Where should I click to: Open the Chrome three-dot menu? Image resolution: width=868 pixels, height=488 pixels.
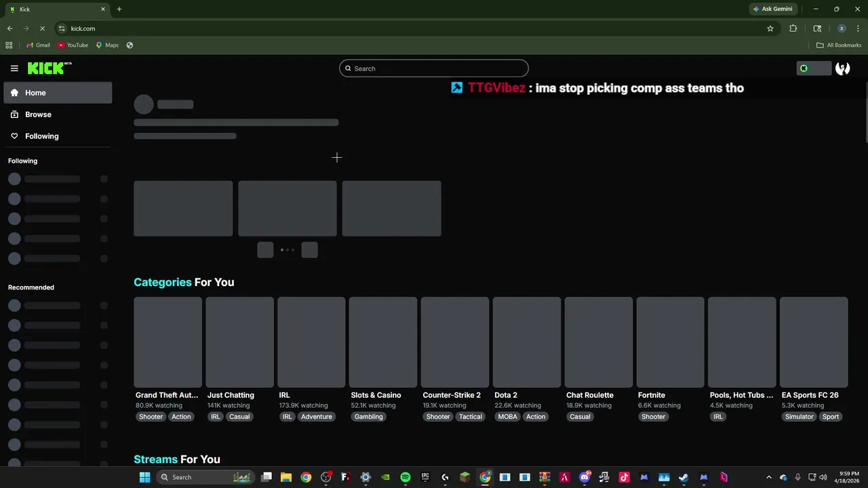[x=859, y=28]
